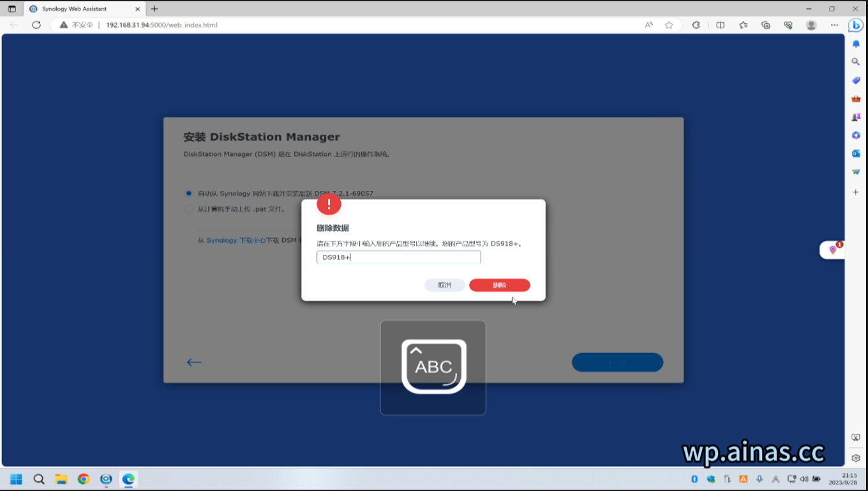This screenshot has height=491, width=868.
Task: Open the Edge favorites list icon
Action: pyautogui.click(x=743, y=25)
